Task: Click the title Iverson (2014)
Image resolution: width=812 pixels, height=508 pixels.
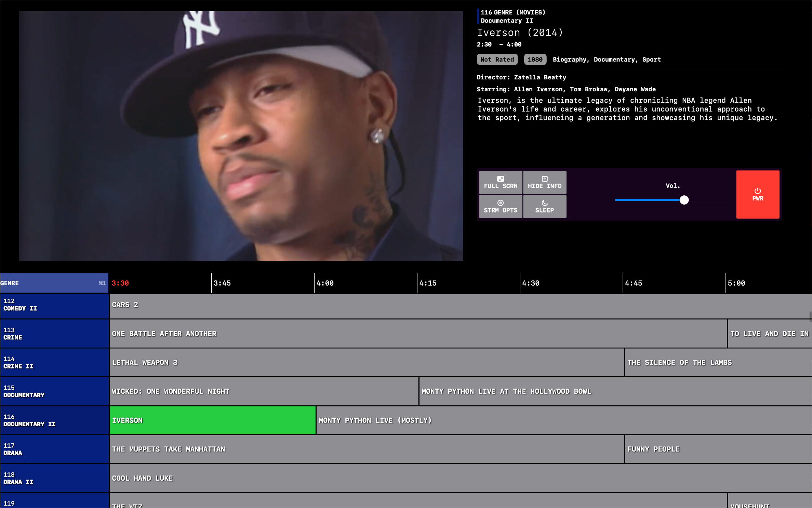Action: point(520,32)
